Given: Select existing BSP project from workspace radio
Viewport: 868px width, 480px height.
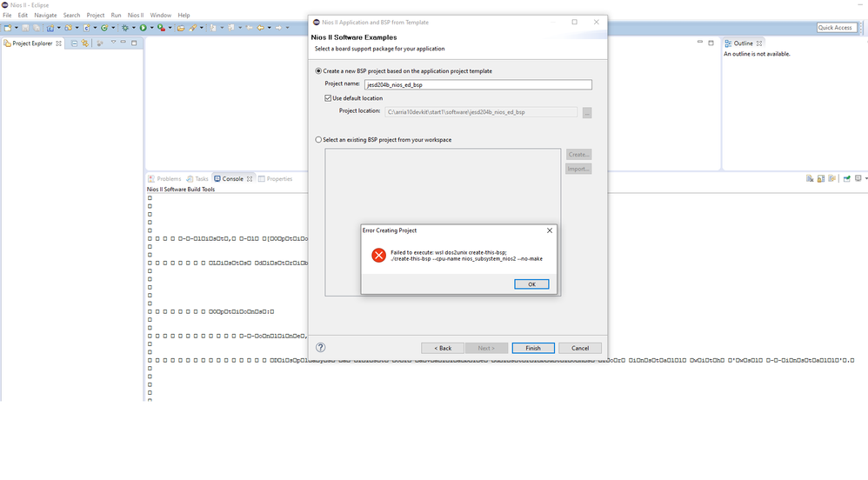Looking at the screenshot, I should pos(318,139).
